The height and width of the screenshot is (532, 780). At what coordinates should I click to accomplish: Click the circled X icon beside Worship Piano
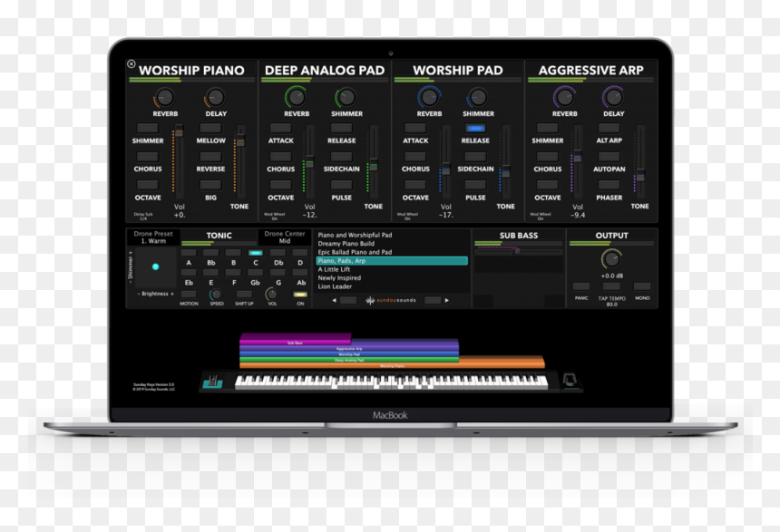pos(132,64)
